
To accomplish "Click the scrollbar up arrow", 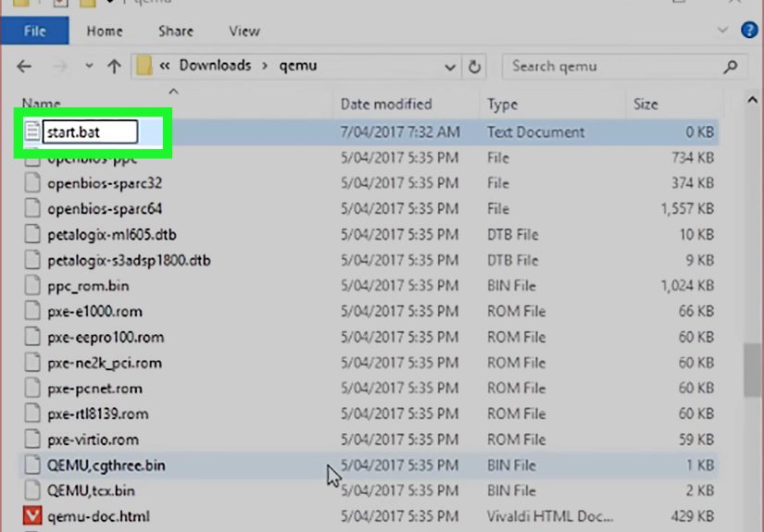I will (x=752, y=100).
